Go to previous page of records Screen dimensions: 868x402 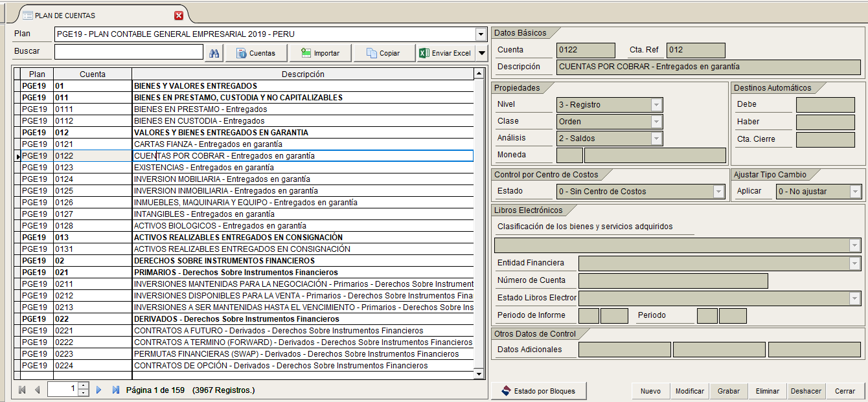click(x=37, y=390)
